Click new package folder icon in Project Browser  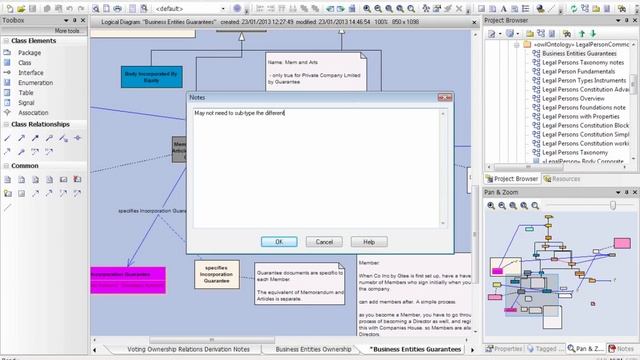pos(530,33)
